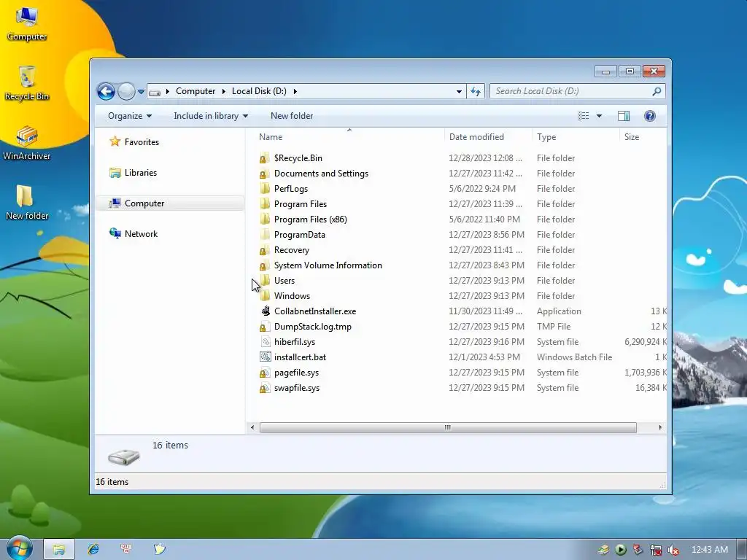Select System Volume Information folder icon
Screen dimensions: 747x560
coord(264,265)
